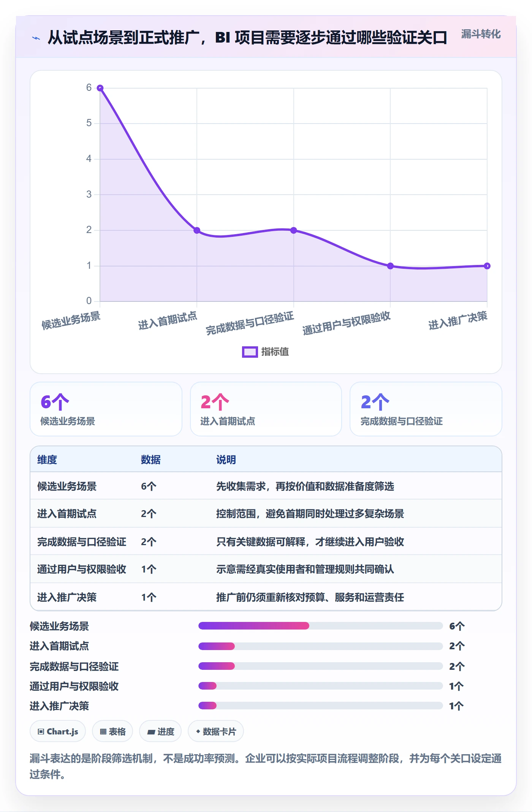Select the 进入推广决策 table row cell
The image size is (532, 812).
pos(67,597)
